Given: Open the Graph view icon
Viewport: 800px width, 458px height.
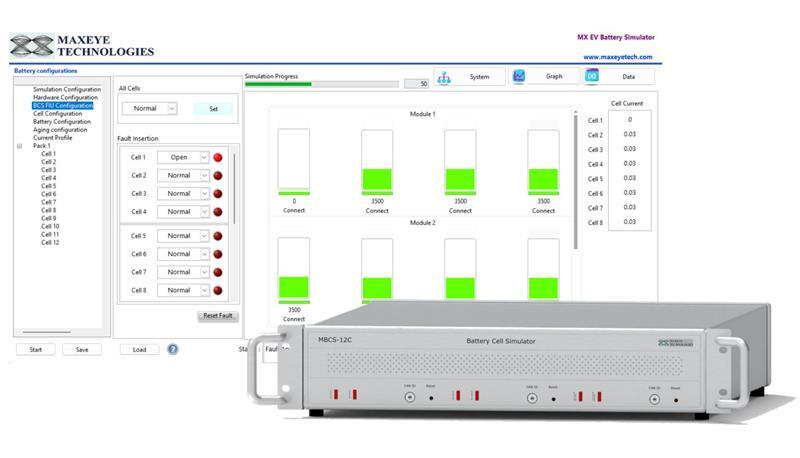Looking at the screenshot, I should click(x=519, y=77).
